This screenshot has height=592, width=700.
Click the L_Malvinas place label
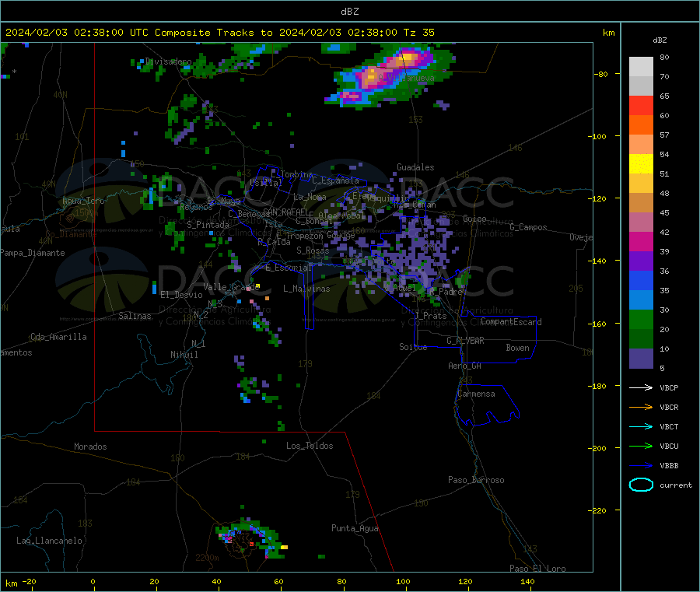pyautogui.click(x=306, y=289)
